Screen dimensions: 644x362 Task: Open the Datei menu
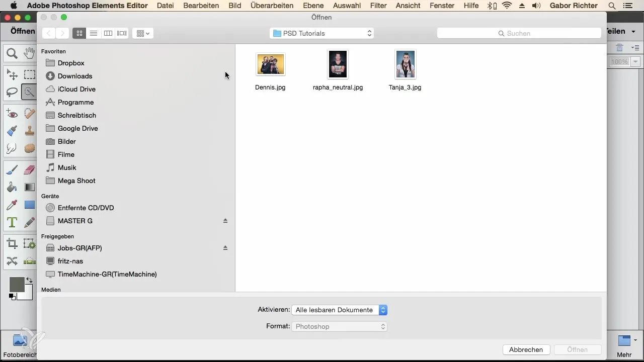point(166,6)
